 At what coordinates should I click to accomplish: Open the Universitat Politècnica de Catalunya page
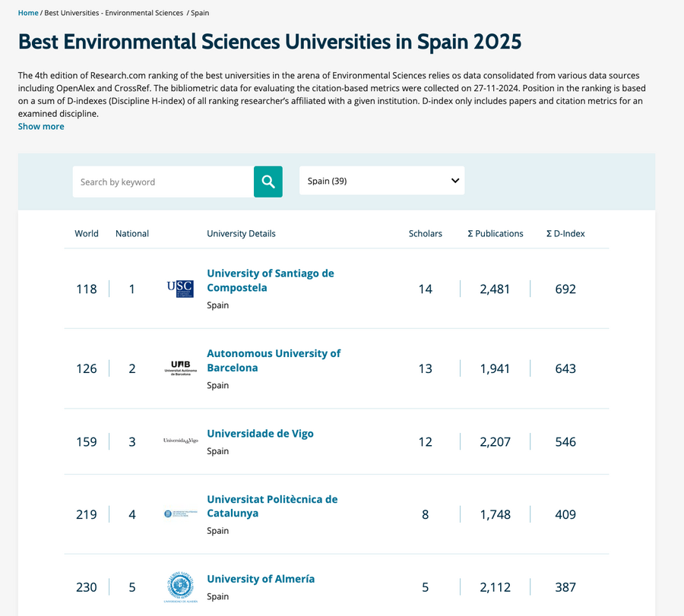pos(272,506)
